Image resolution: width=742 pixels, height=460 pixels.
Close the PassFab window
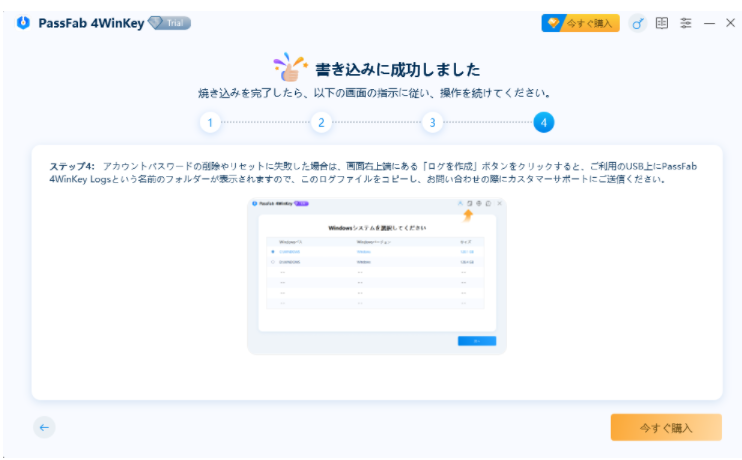point(730,23)
